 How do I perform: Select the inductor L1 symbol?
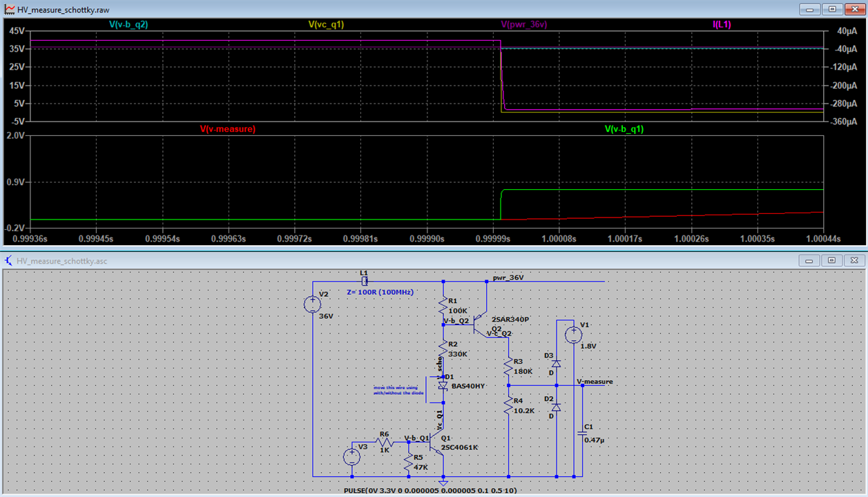point(365,281)
